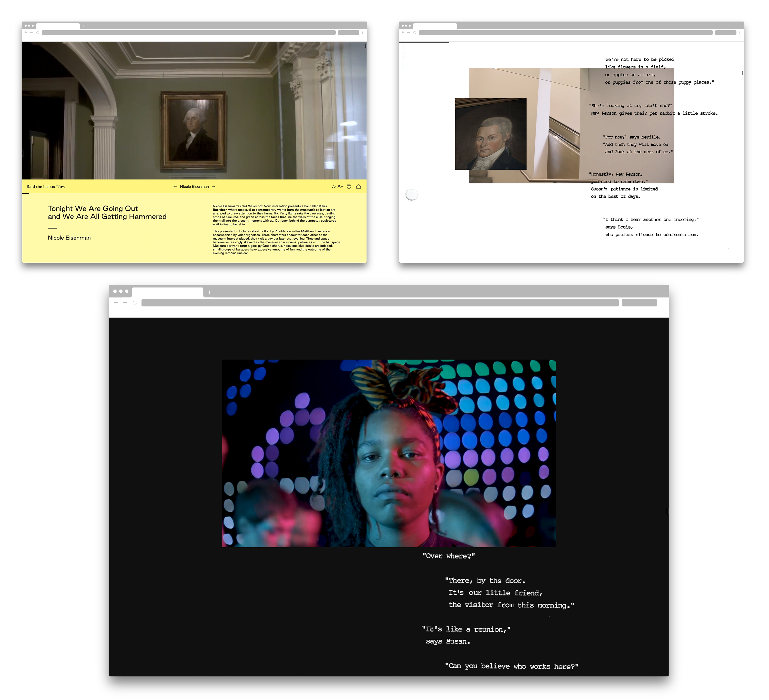The height and width of the screenshot is (700, 769).
Task: Select the active tab in top-right browser
Action: click(x=435, y=26)
